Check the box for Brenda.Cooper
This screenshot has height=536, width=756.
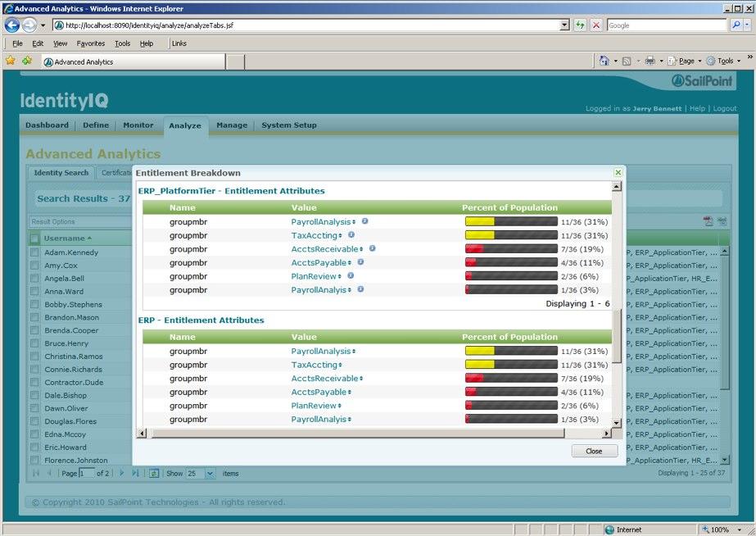34,330
